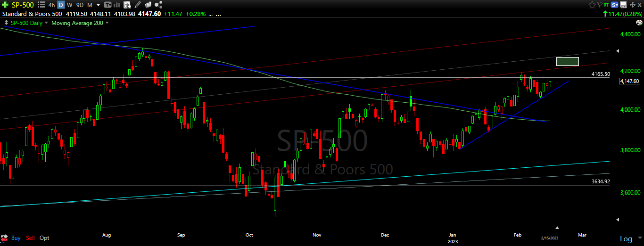The width and height of the screenshot is (644, 246).
Task: Click the green RT real-time indicator
Action: pos(606,5)
